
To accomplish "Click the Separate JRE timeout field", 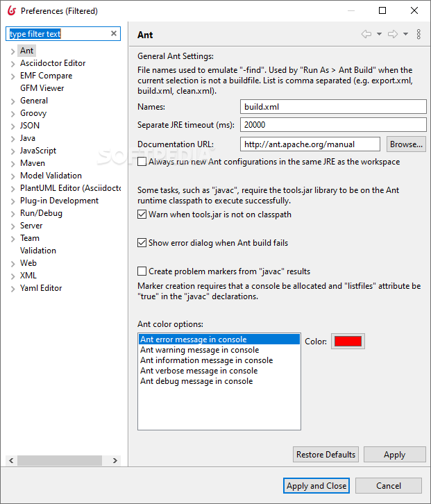I will click(333, 124).
